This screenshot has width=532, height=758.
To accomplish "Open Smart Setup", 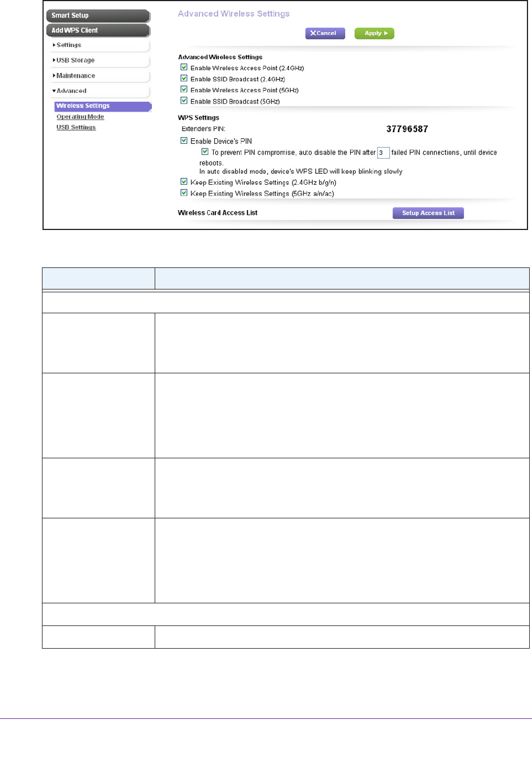I will pyautogui.click(x=98, y=15).
